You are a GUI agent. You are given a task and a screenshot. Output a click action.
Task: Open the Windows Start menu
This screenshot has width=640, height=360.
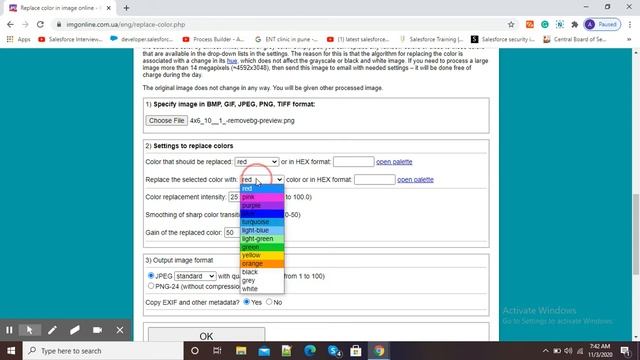(11, 351)
